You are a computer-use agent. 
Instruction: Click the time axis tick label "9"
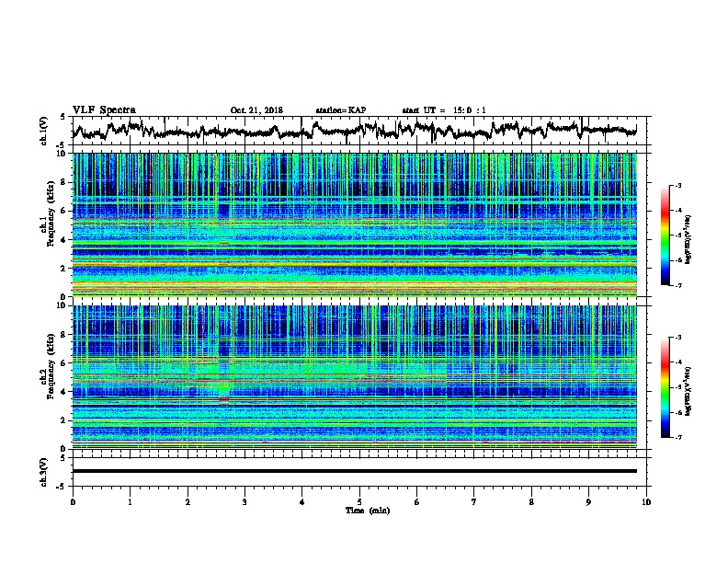pyautogui.click(x=588, y=502)
